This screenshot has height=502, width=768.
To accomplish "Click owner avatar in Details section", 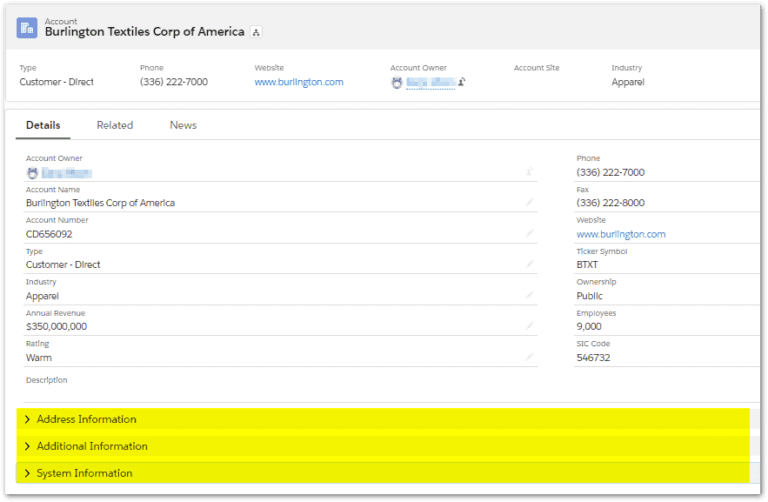I will tap(32, 173).
